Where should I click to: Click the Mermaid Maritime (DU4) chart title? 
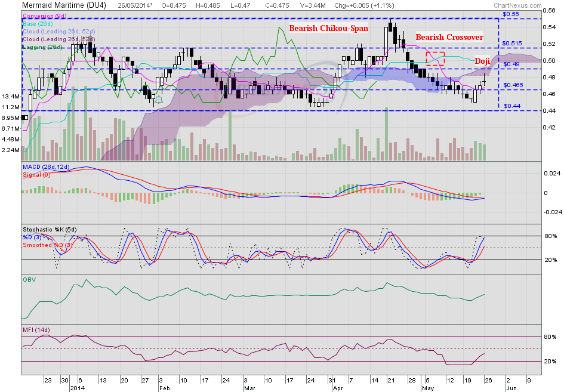(64, 5)
